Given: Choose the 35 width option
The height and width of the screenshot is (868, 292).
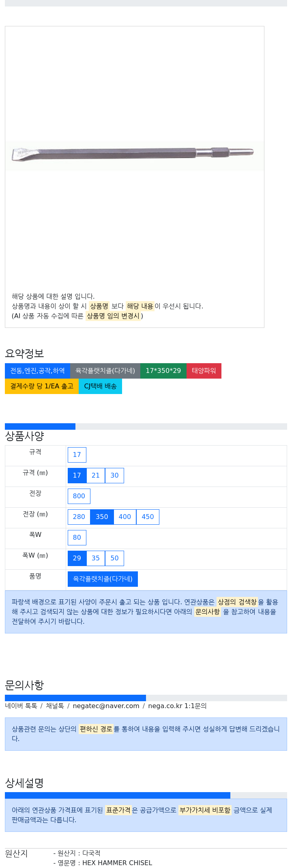Looking at the screenshot, I should point(96,558).
